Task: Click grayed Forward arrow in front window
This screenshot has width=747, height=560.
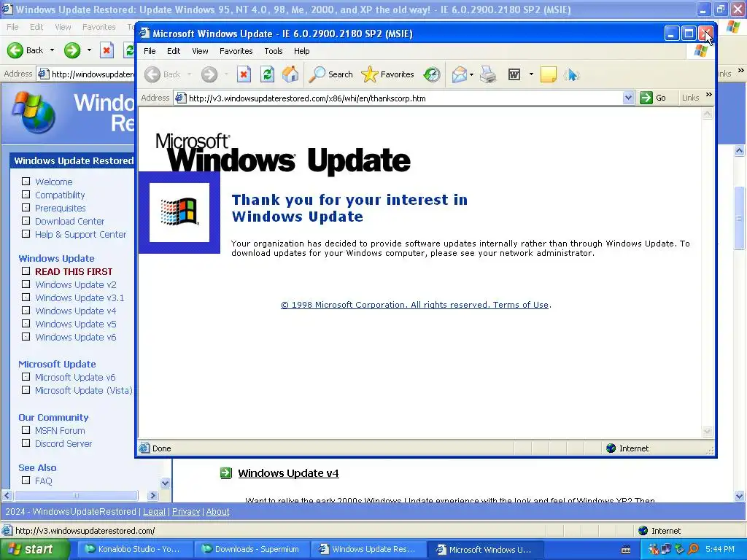Action: coord(209,74)
